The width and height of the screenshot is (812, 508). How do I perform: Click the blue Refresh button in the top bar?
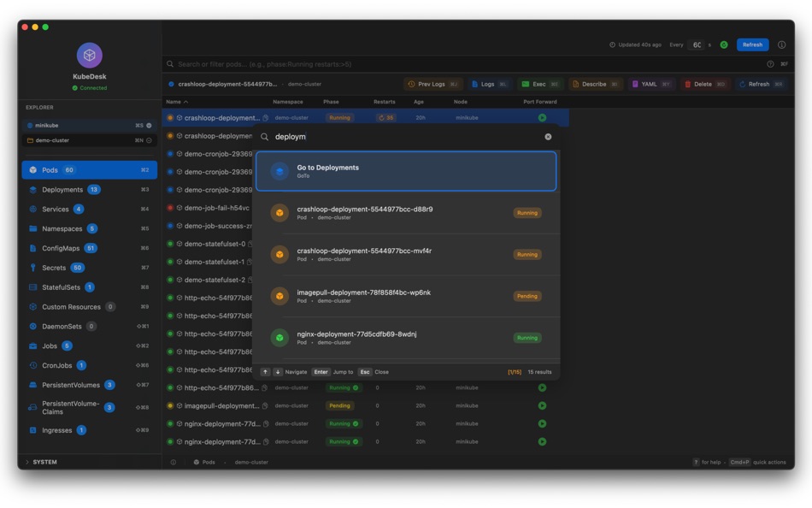click(752, 44)
